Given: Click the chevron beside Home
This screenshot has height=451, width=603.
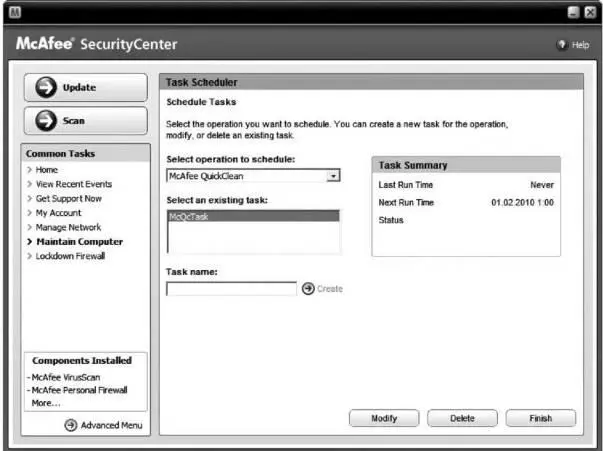Looking at the screenshot, I should click(x=30, y=170).
